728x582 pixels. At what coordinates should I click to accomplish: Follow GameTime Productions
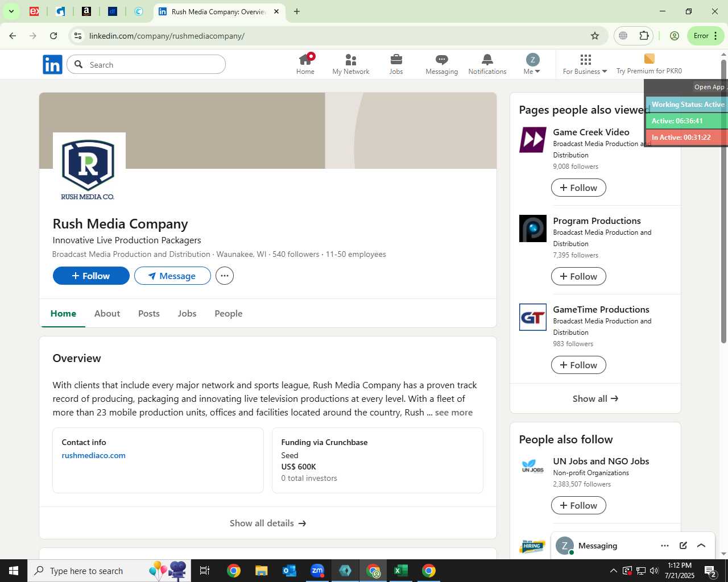(578, 365)
